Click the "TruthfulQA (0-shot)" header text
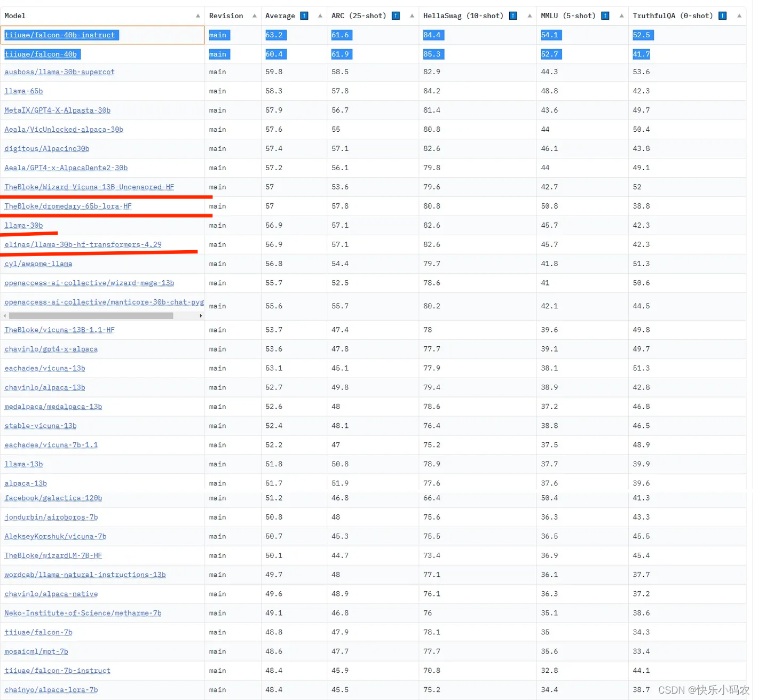Viewport: 758px width, 700px height. point(673,16)
